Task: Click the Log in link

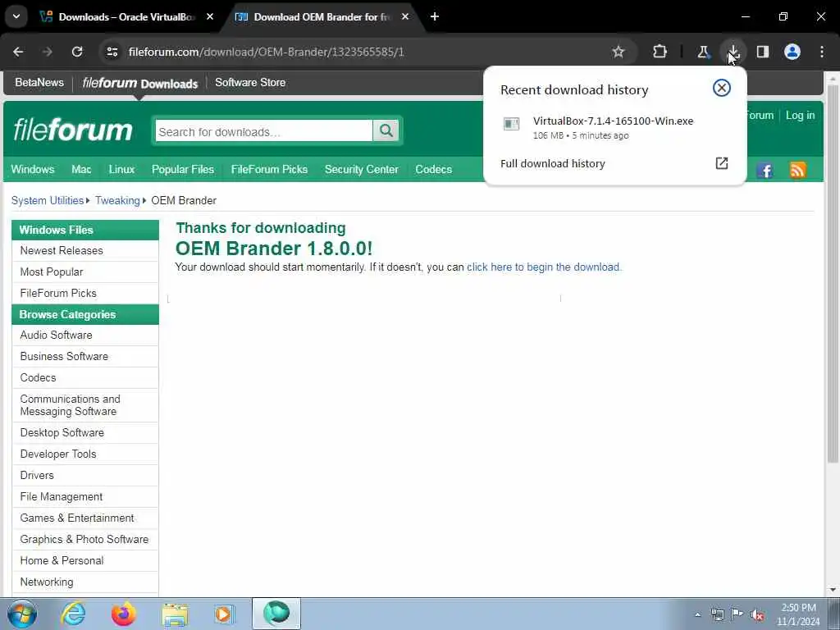Action: click(x=800, y=115)
